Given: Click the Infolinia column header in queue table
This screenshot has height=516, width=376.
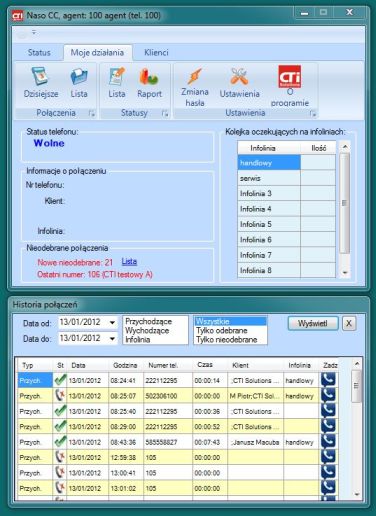Looking at the screenshot, I should (x=269, y=148).
